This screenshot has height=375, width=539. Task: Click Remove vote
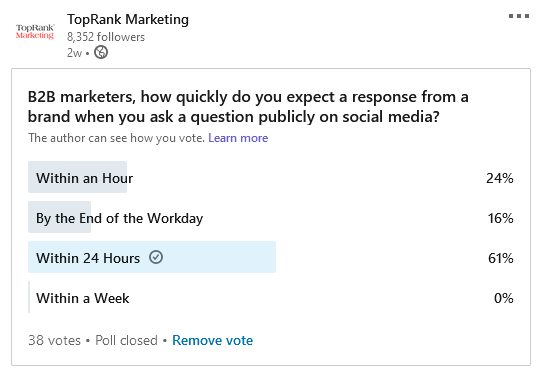coord(212,340)
